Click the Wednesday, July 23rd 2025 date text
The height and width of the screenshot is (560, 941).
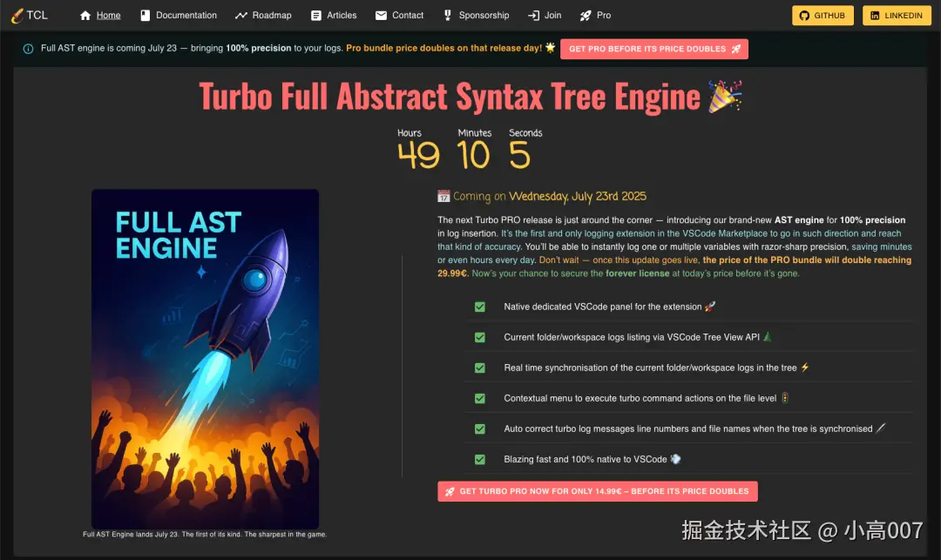pos(578,197)
